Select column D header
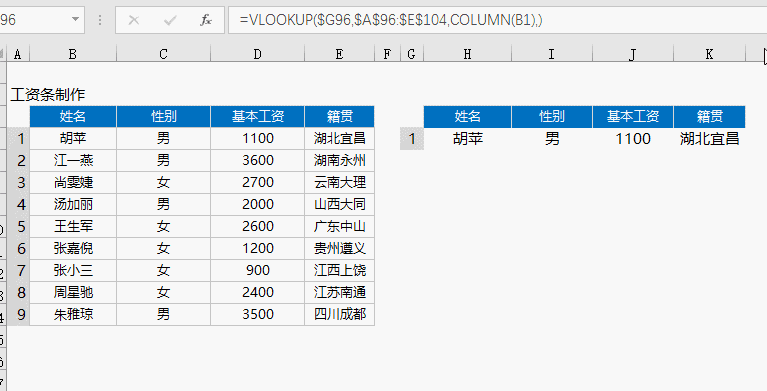This screenshot has height=391, width=767. pyautogui.click(x=257, y=54)
